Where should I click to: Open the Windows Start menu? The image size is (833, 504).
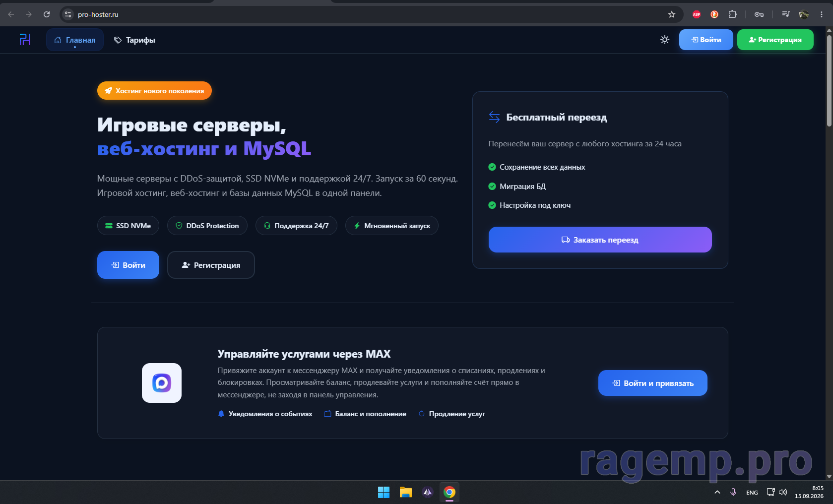pos(384,492)
